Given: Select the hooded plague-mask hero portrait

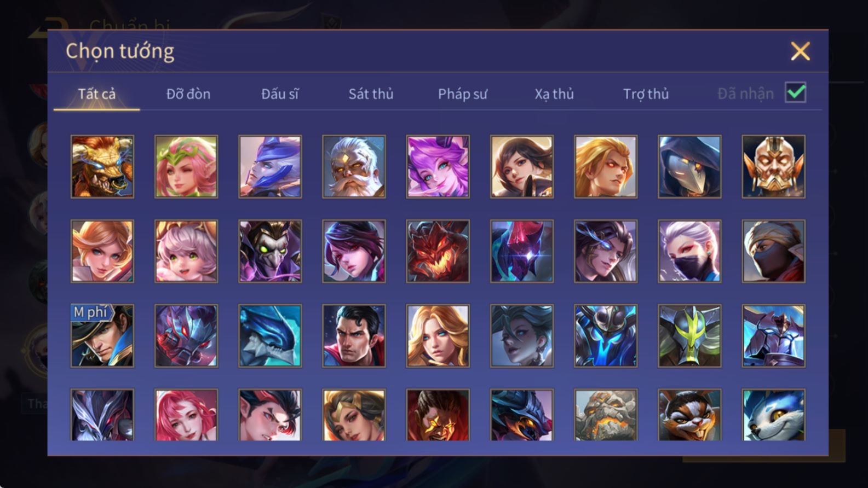Looking at the screenshot, I should pyautogui.click(x=689, y=166).
